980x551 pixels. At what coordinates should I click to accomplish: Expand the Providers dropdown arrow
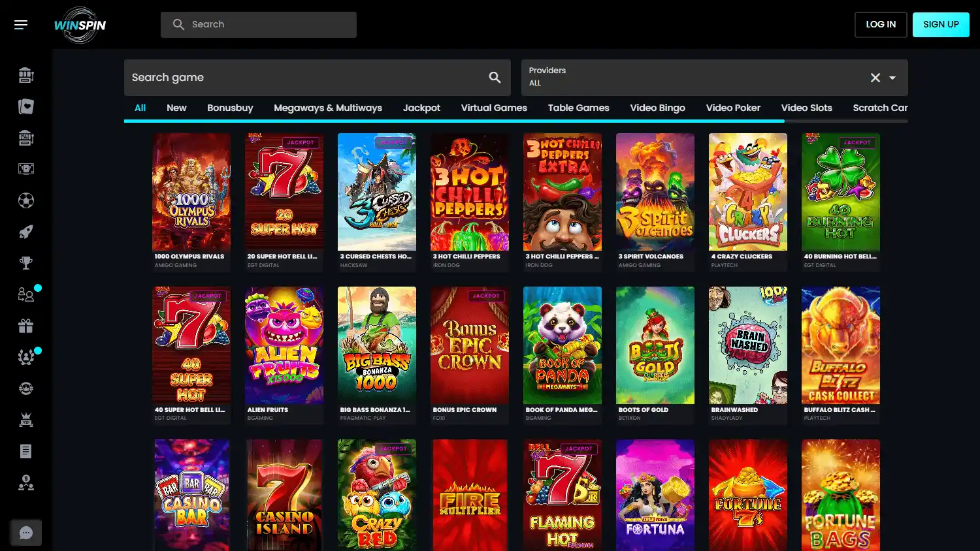pyautogui.click(x=892, y=78)
